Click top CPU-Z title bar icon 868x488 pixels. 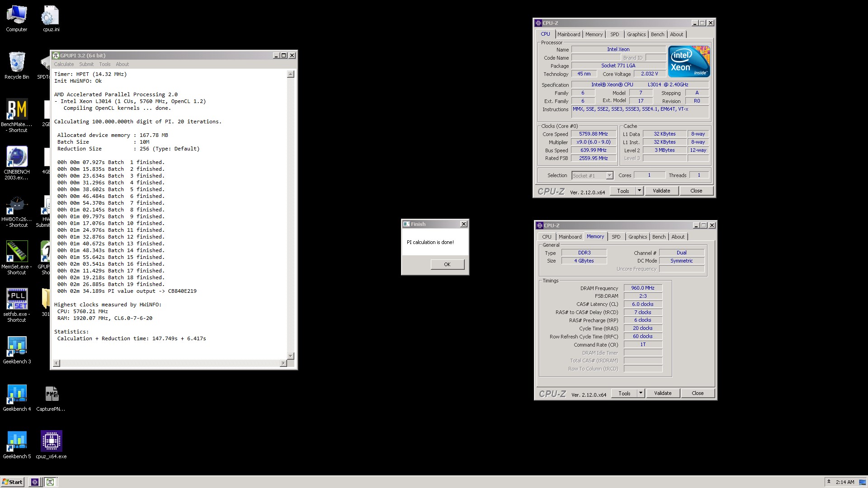pos(538,23)
